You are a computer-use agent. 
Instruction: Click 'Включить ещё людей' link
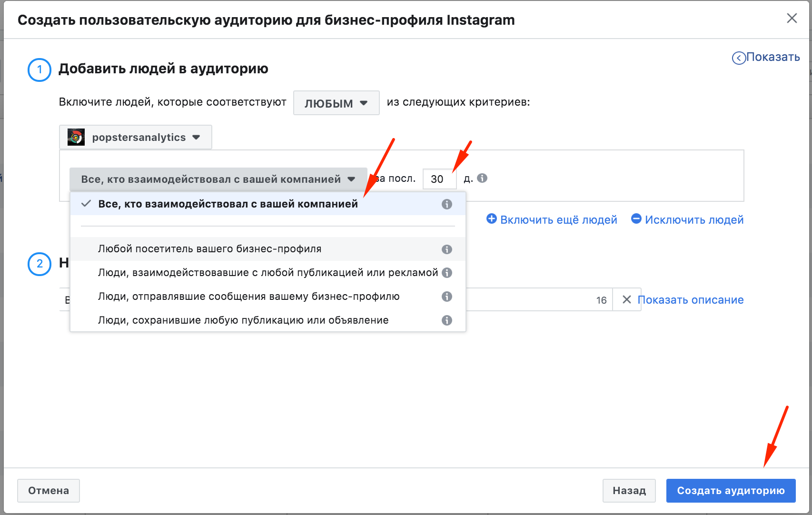(x=552, y=219)
